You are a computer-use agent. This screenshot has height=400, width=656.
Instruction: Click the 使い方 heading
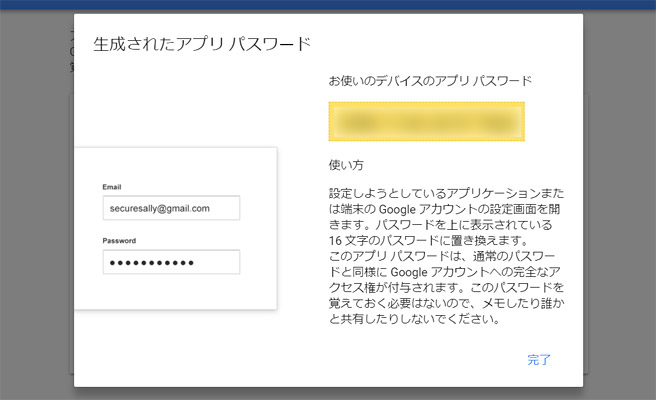346,165
